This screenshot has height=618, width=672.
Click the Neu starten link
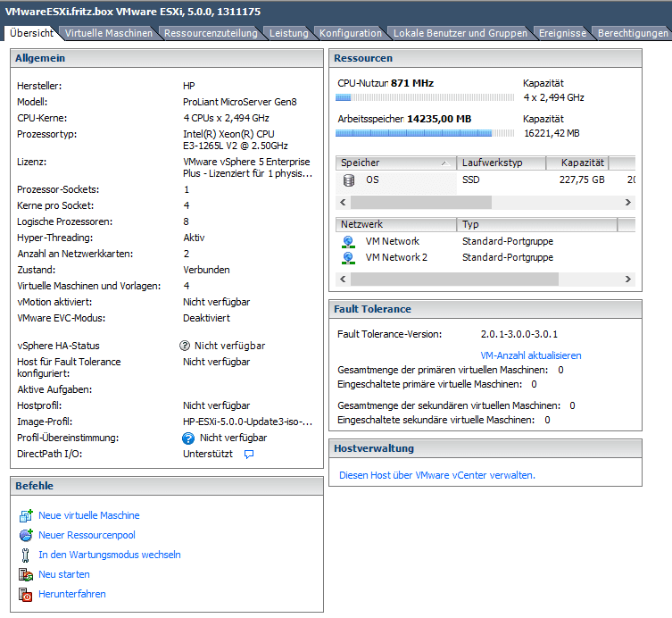(x=64, y=574)
